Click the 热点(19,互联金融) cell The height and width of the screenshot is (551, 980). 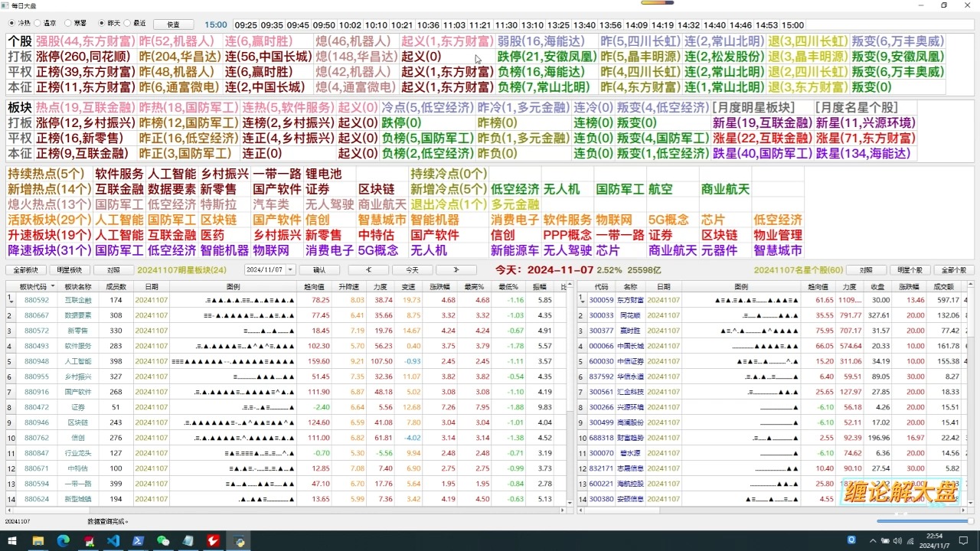pyautogui.click(x=86, y=108)
